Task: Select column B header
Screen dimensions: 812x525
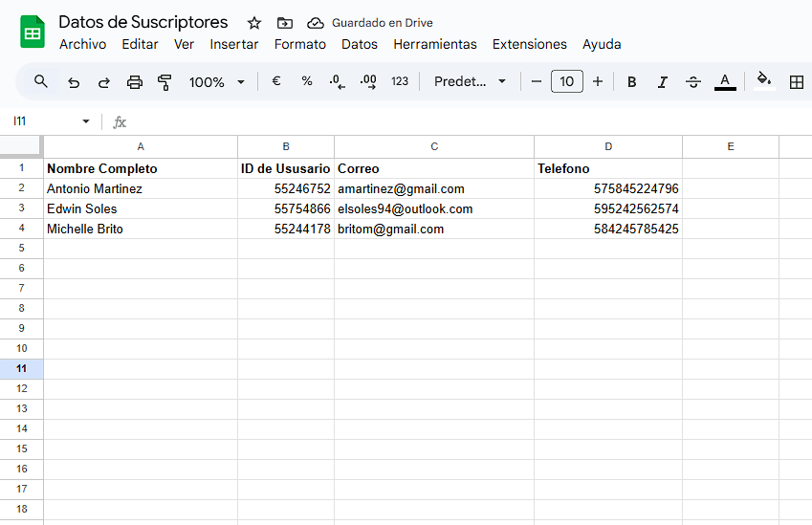Action: coord(286,146)
